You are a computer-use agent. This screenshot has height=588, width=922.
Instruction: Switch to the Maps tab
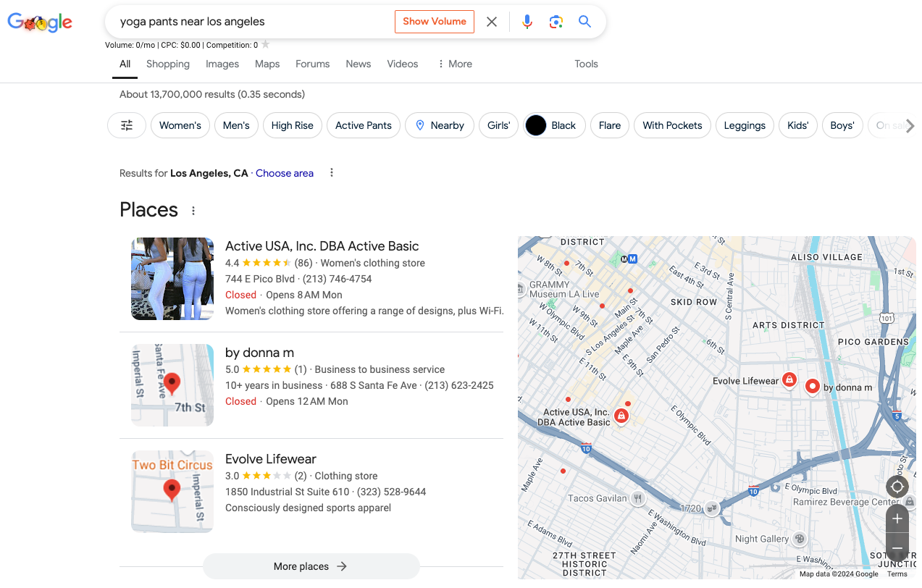click(267, 64)
